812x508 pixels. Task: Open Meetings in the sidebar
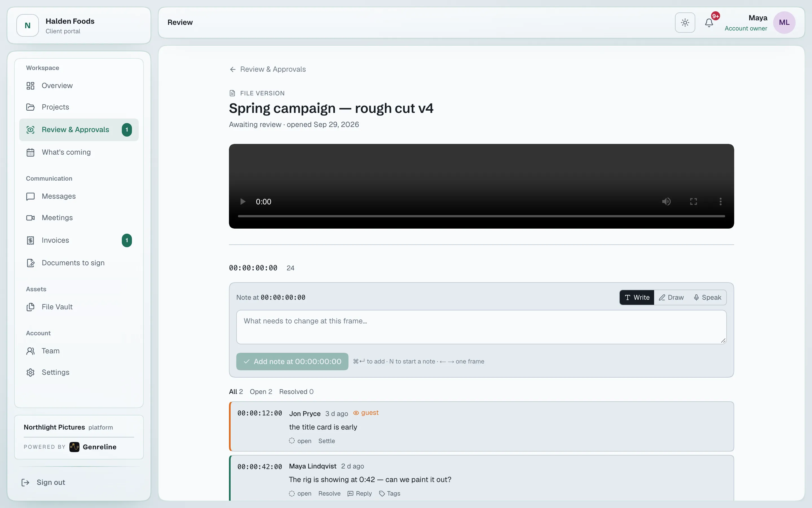[x=79, y=218]
